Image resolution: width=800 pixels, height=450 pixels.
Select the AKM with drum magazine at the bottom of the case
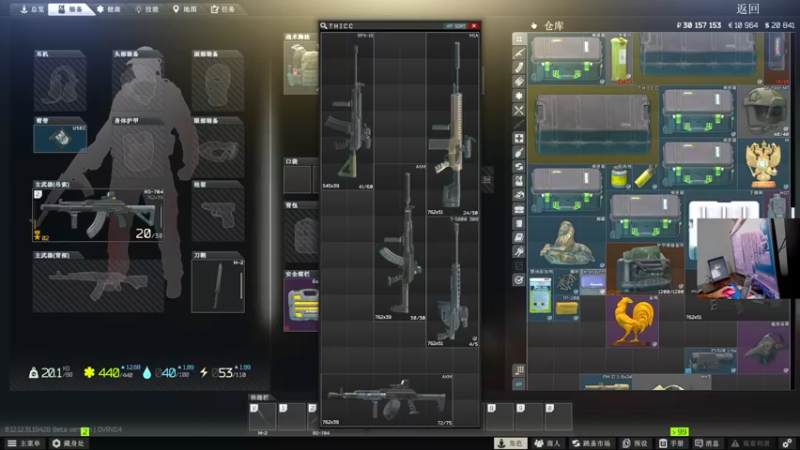[x=387, y=399]
